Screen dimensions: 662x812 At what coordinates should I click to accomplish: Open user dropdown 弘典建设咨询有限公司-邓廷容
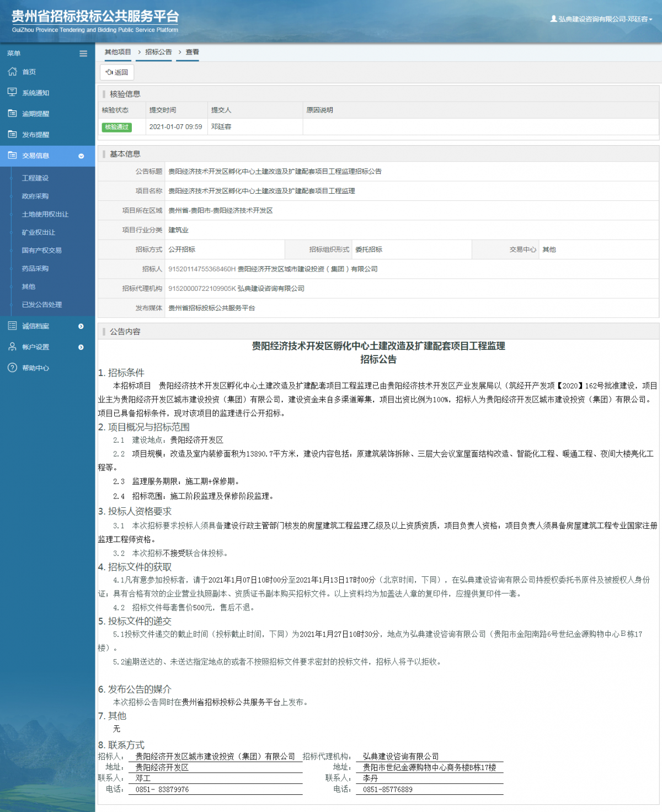tap(601, 19)
